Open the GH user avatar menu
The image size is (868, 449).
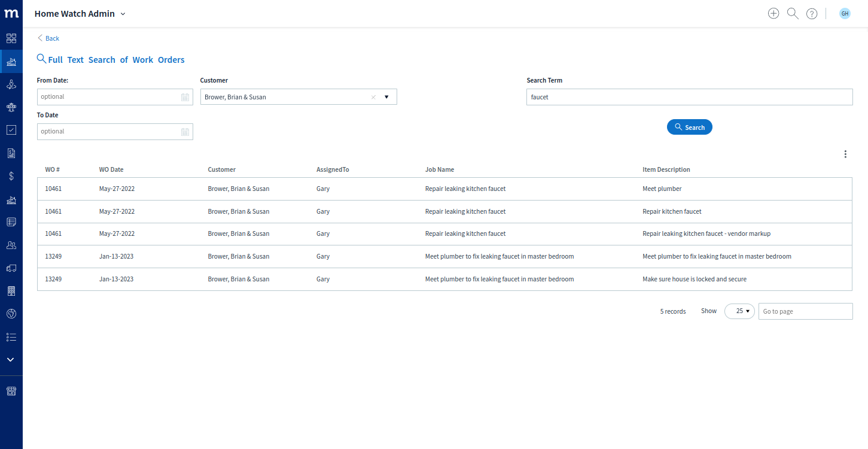point(845,13)
